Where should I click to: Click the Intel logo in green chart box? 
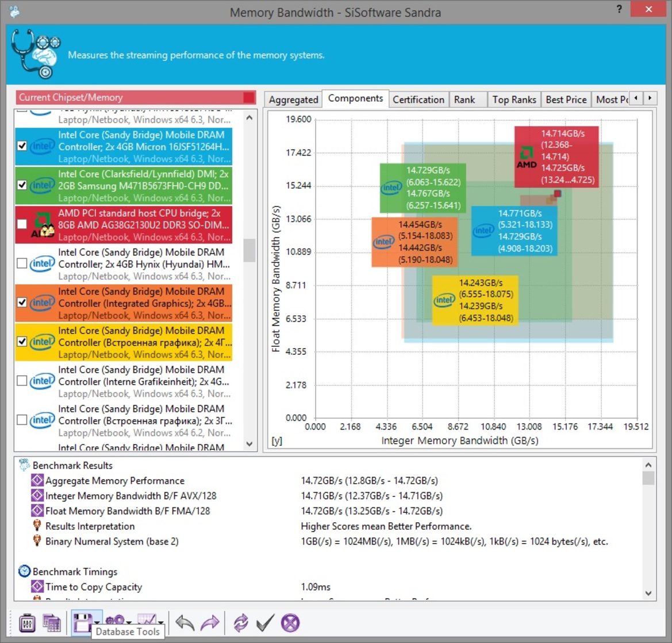[391, 187]
